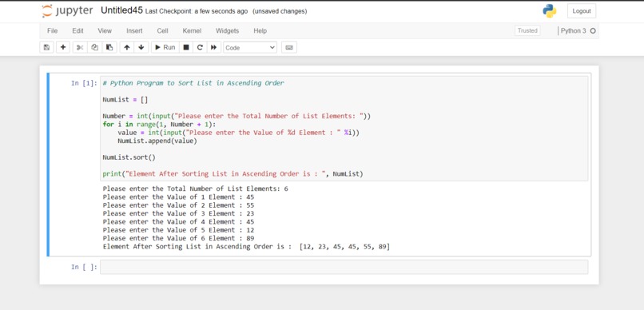Click the sorted list output [12, 23, 45, 45, 55, 89]
Screen dimensions: 644x310
[344, 247]
